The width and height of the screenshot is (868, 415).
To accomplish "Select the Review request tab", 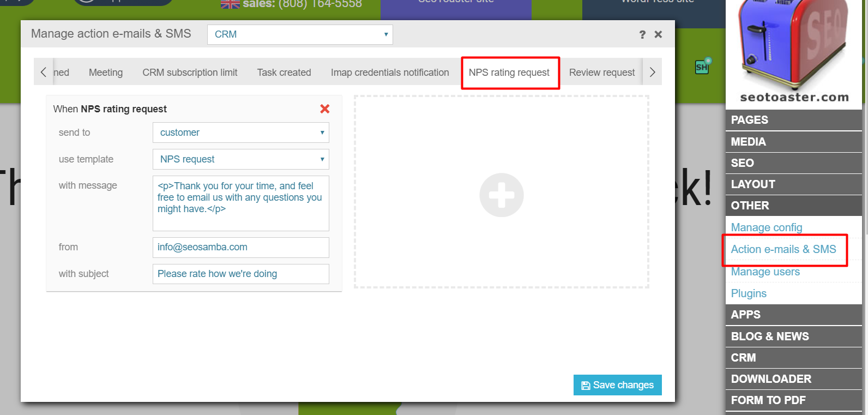I will click(602, 73).
